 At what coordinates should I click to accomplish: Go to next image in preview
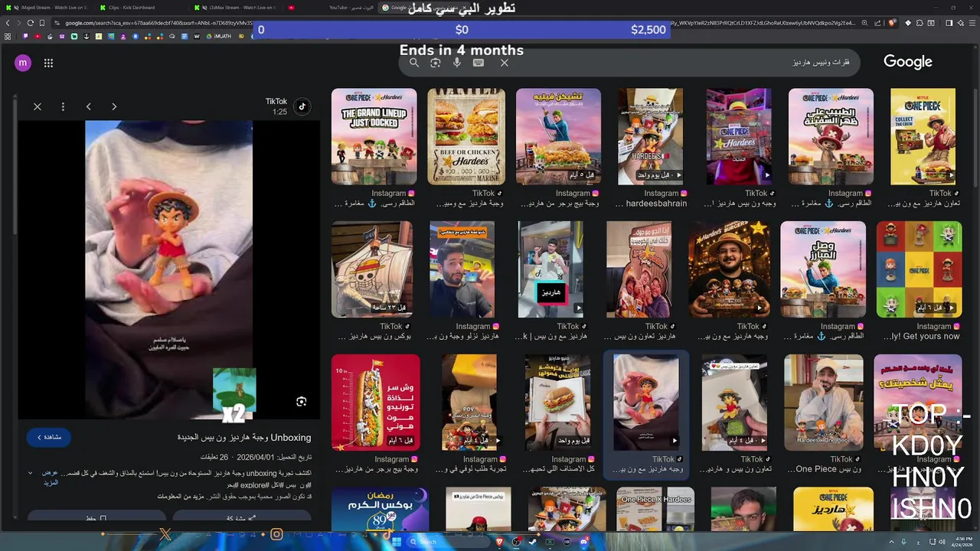[114, 106]
